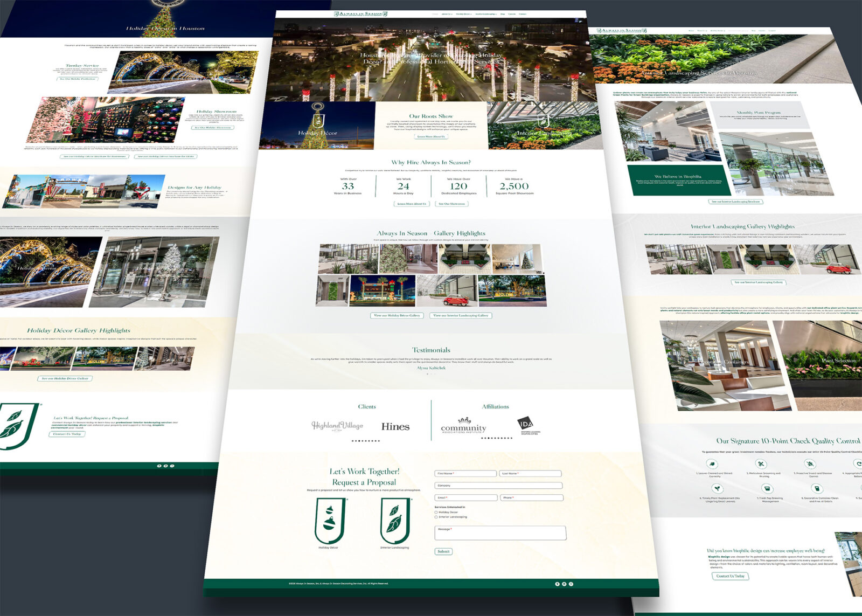Image resolution: width=862 pixels, height=616 pixels.
Task: Click Learn More About Us under Our Roots Show
Action: pyautogui.click(x=431, y=136)
